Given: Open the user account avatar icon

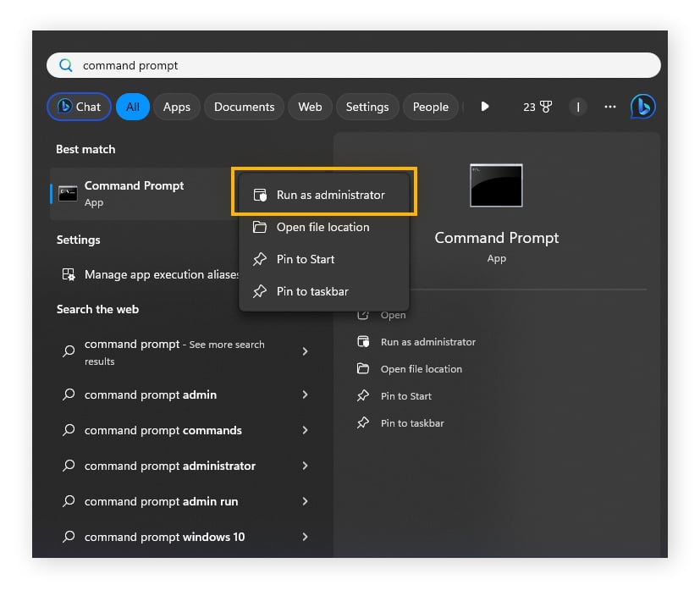Looking at the screenshot, I should 578,107.
